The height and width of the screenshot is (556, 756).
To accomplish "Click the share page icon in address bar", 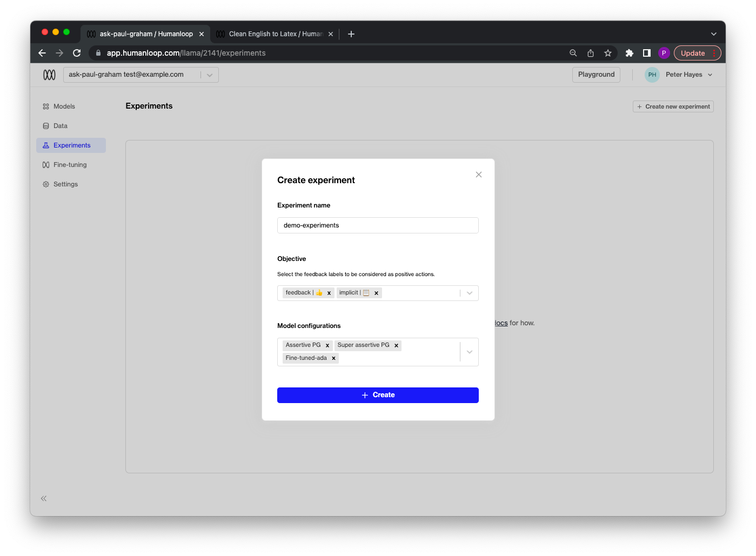I will 591,53.
